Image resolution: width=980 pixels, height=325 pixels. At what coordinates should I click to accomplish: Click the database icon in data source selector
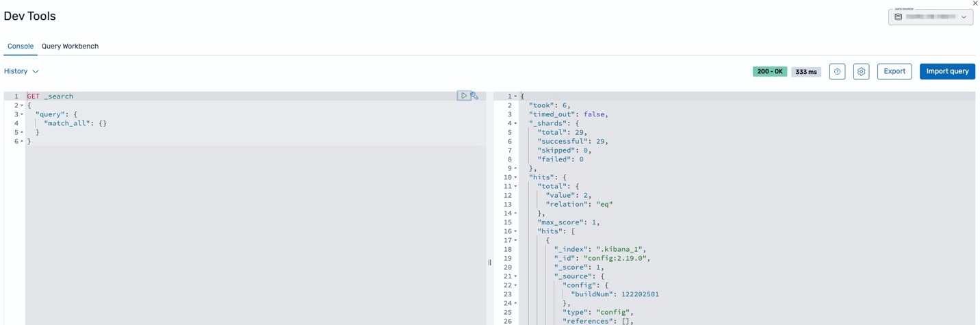click(899, 17)
